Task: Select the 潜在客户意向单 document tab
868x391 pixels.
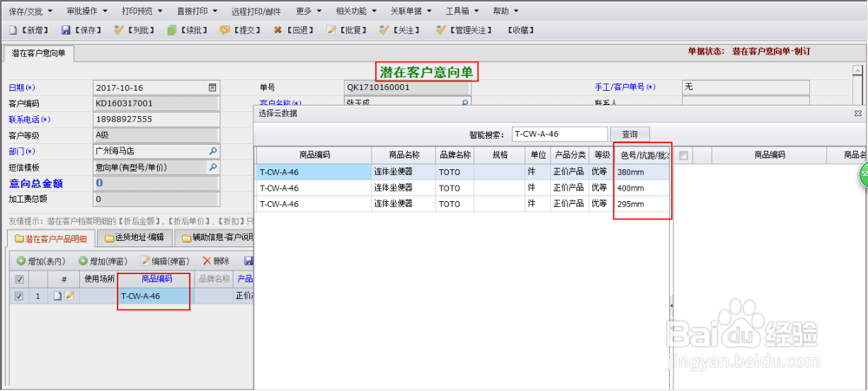Action: coord(39,54)
